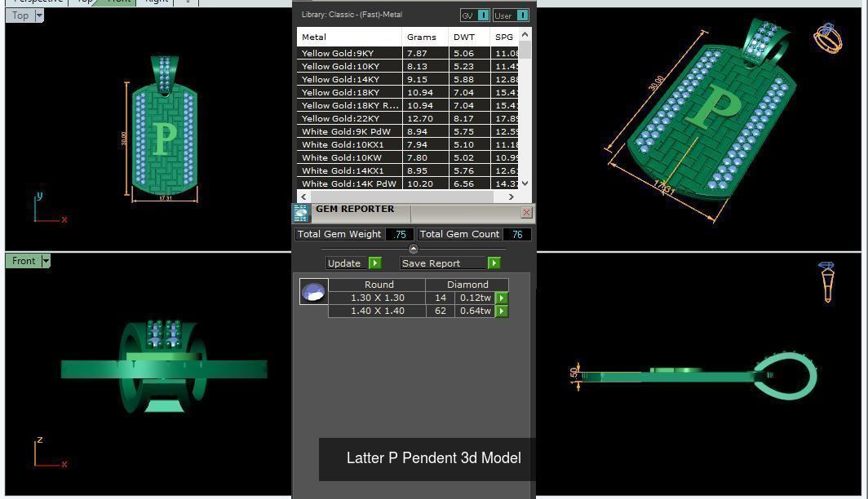
Task: Click the 1.40 X 1.40 gem size cell
Action: coord(377,311)
